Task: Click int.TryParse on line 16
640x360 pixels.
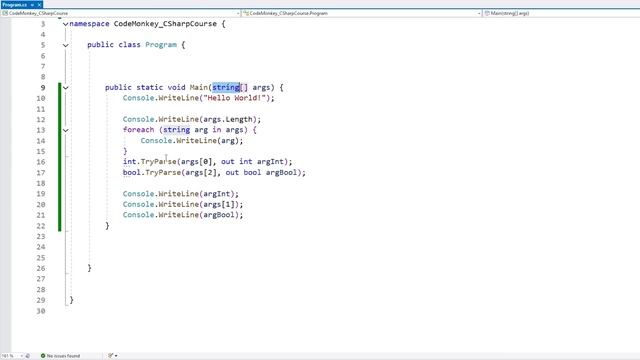Action: tap(149, 162)
